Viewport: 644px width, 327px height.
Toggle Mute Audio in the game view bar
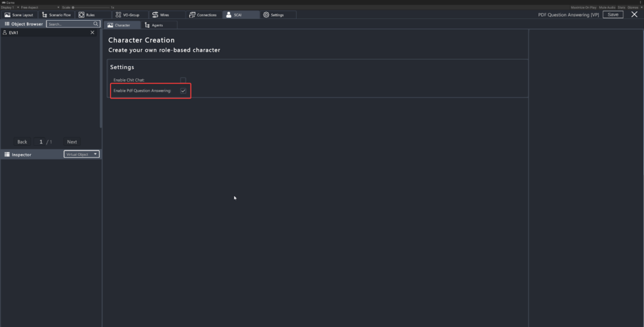(x=607, y=7)
